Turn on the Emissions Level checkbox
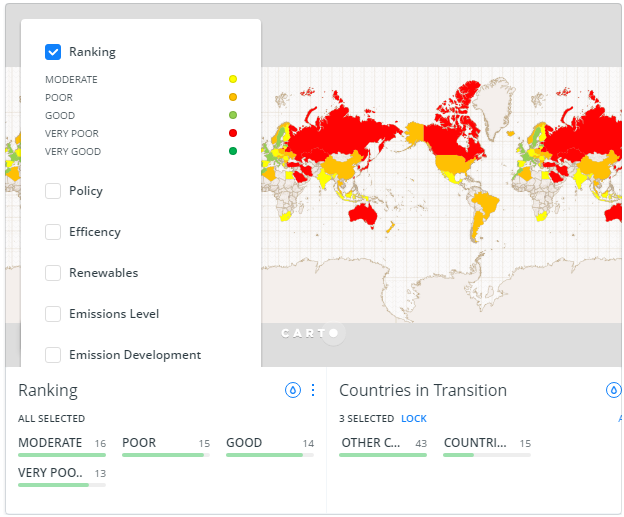 [x=53, y=314]
